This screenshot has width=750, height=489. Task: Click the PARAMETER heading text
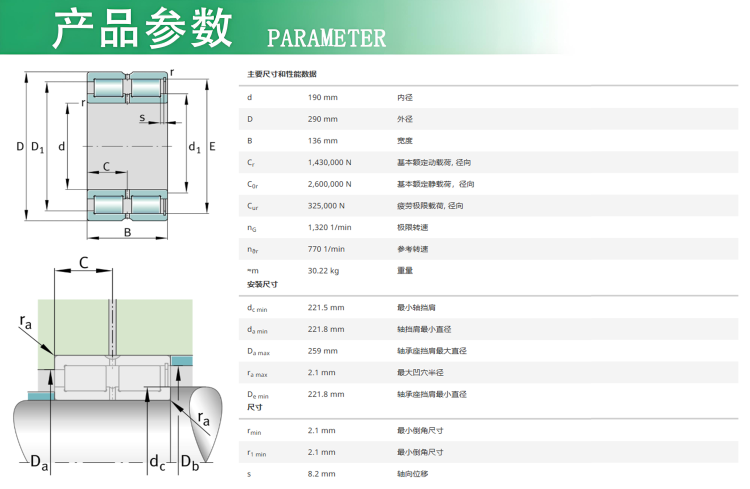[x=326, y=38]
